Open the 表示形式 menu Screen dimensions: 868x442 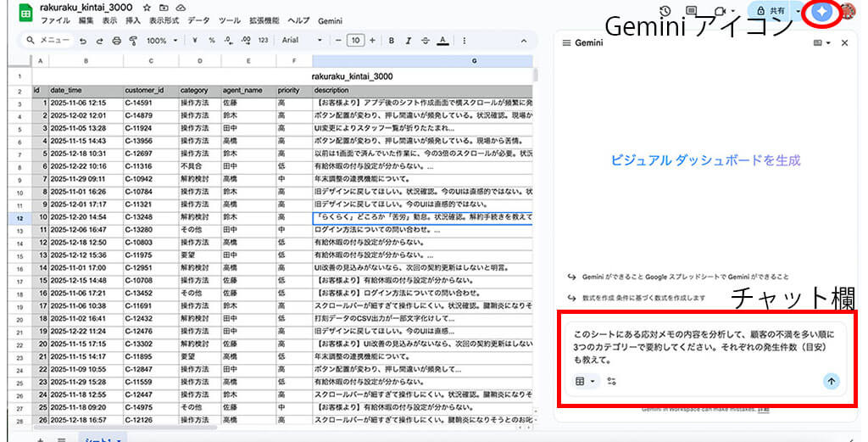click(x=164, y=21)
